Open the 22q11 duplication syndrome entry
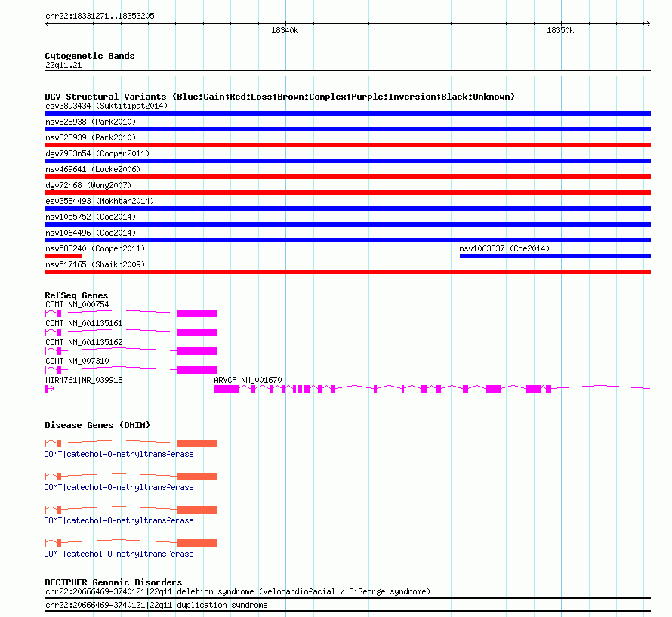Screen dimensions: 672x617 click(156, 606)
